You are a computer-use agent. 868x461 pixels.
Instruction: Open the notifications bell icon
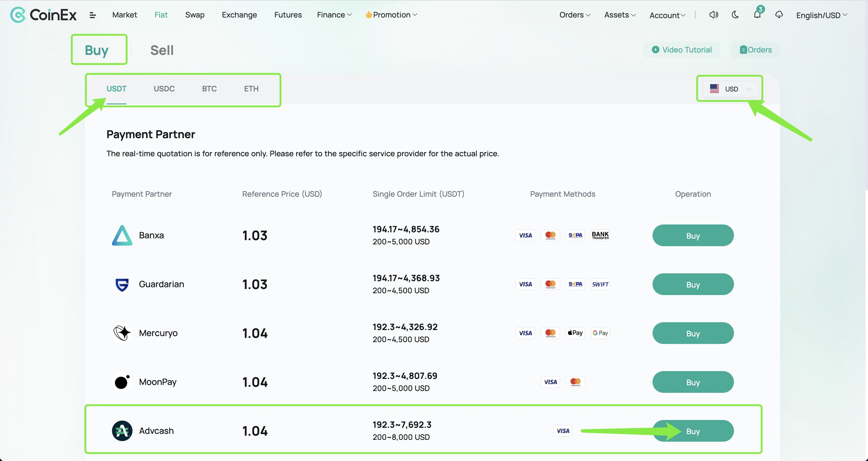click(757, 14)
